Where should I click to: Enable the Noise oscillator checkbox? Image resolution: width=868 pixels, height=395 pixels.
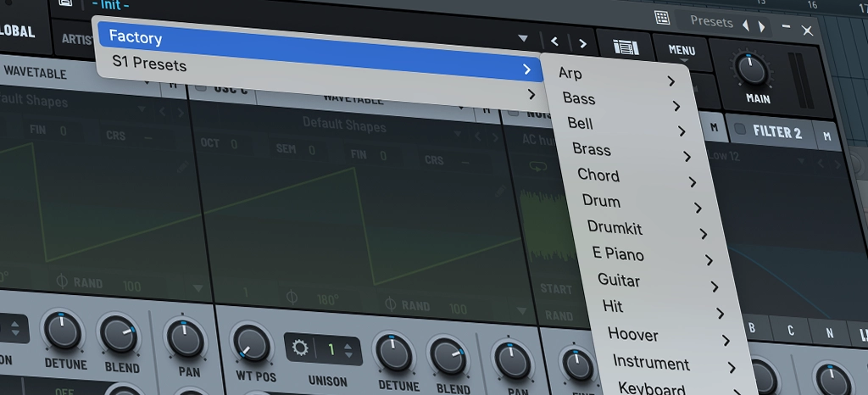[513, 112]
